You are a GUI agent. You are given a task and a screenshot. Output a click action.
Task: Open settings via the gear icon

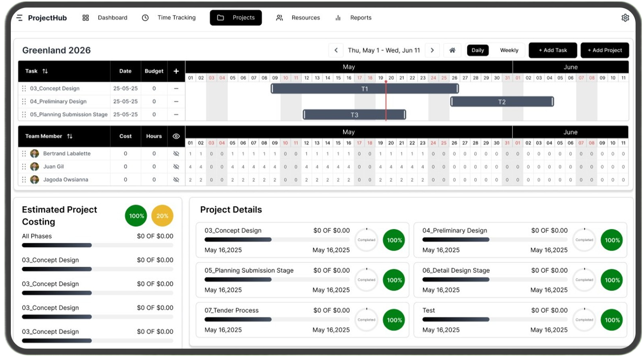point(625,18)
